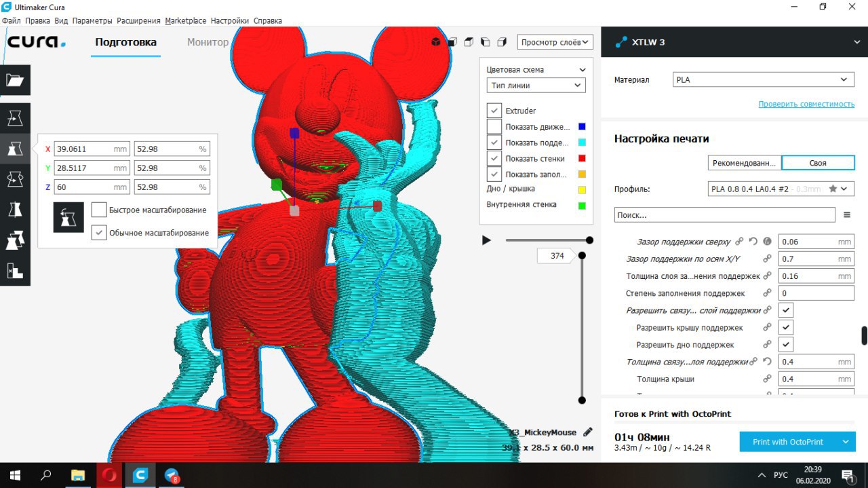Collapse the Цветовая схема panel chevron

point(582,69)
